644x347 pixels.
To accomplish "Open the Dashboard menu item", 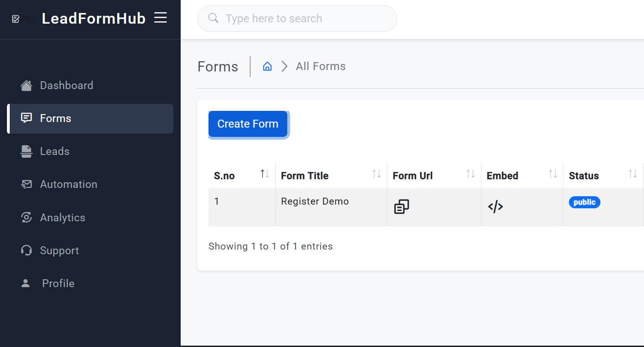I will tap(90, 85).
